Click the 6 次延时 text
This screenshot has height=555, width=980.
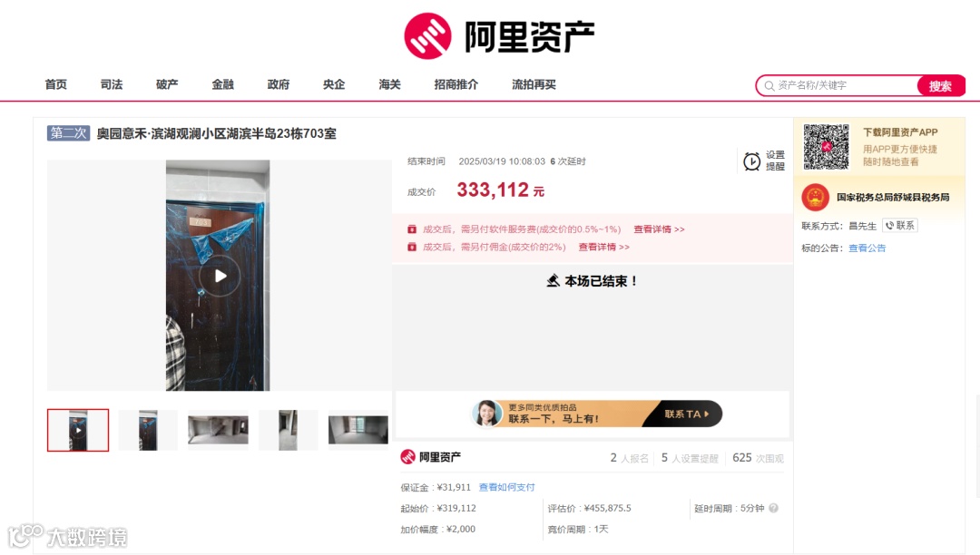pyautogui.click(x=568, y=161)
